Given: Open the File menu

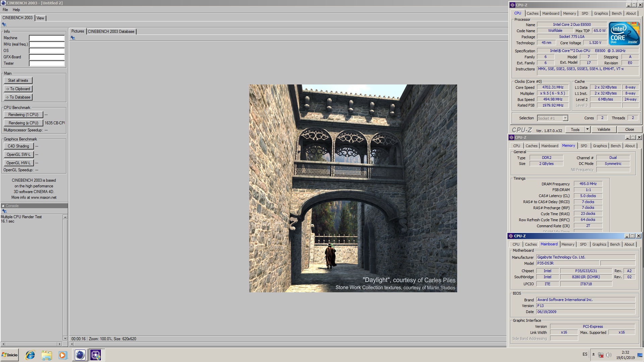Looking at the screenshot, I should pyautogui.click(x=5, y=10).
